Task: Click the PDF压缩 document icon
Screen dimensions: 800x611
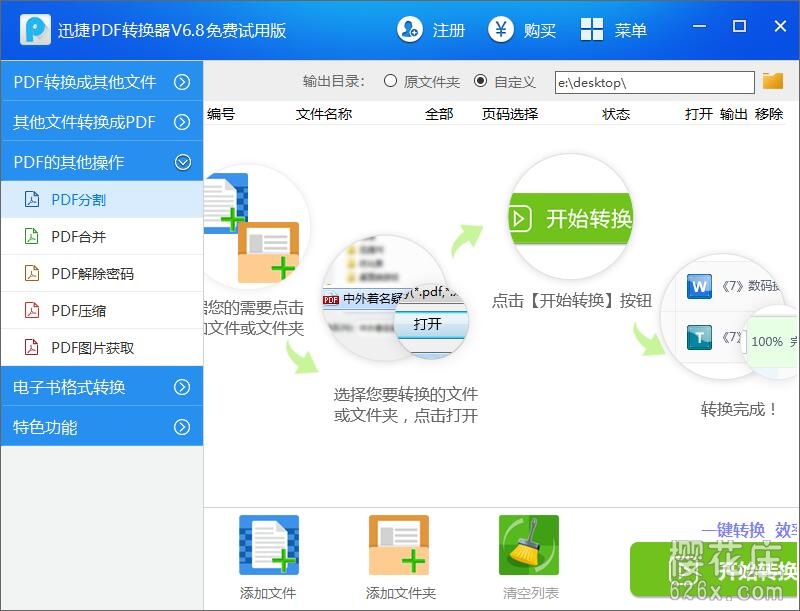Action: click(32, 310)
